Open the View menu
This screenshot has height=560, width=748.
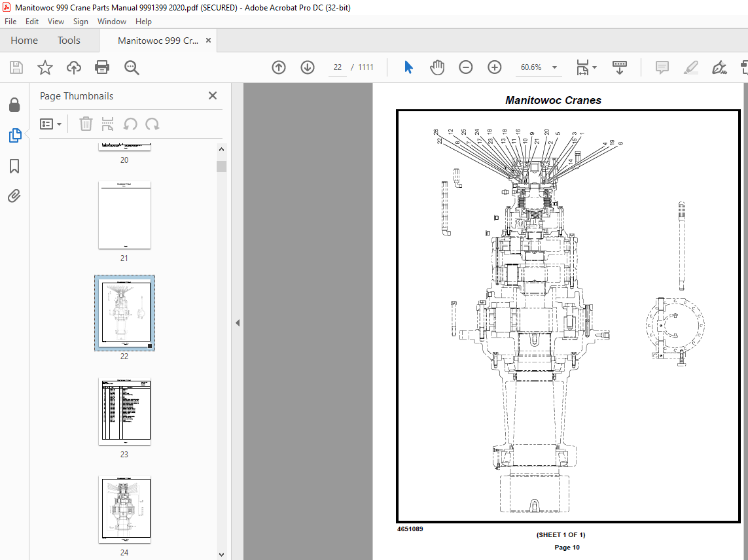pos(56,22)
